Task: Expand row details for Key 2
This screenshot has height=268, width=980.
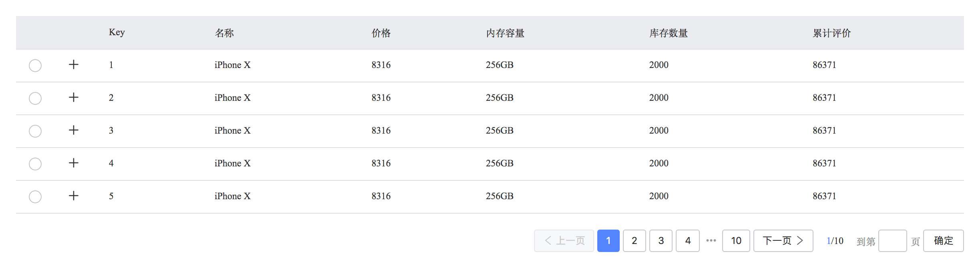Action: (x=74, y=98)
